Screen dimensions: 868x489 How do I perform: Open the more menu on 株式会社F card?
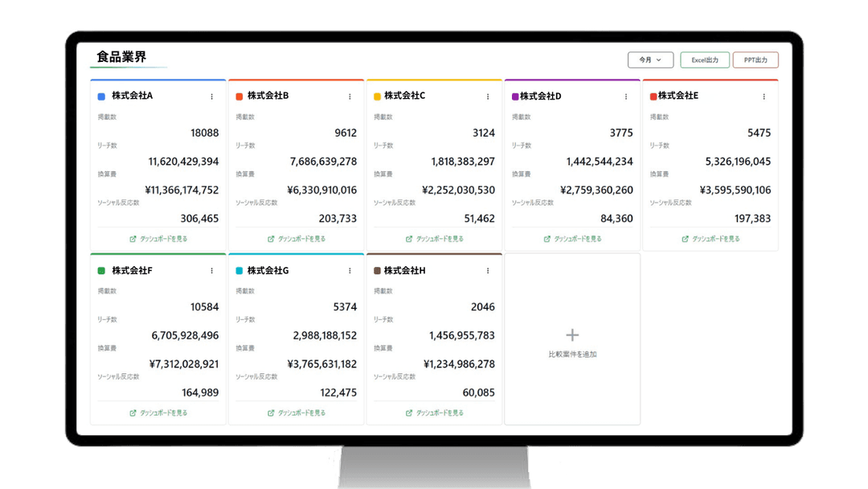(212, 271)
